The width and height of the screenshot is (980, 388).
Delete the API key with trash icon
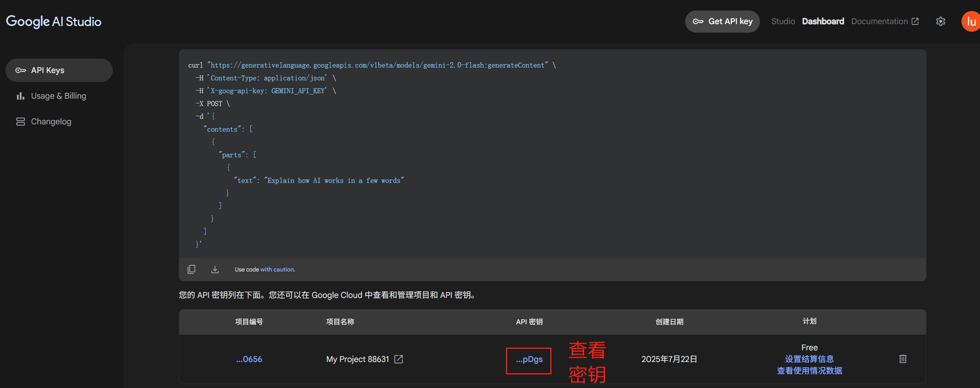(903, 359)
